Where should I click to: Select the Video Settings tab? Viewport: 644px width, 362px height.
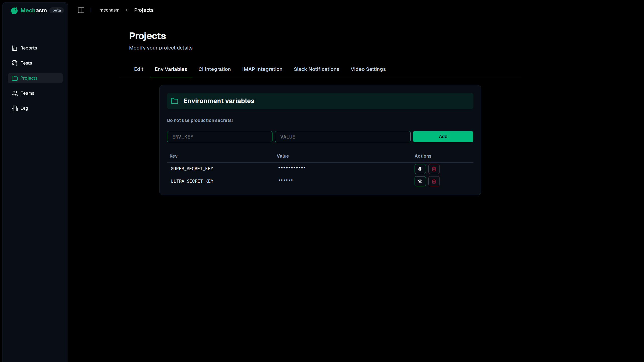[368, 69]
